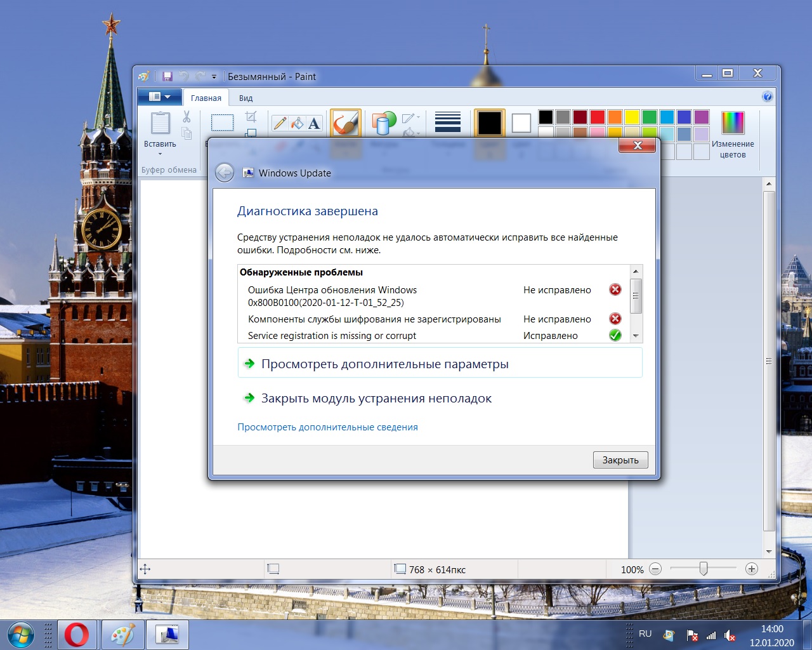Open Paint Help with the question mark

[x=767, y=96]
